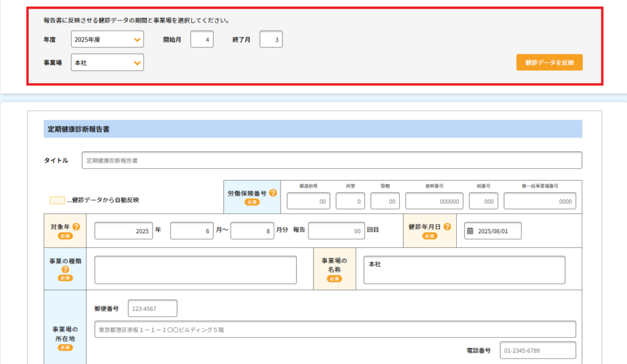Click the question mark under 事業の種類

pyautogui.click(x=66, y=269)
